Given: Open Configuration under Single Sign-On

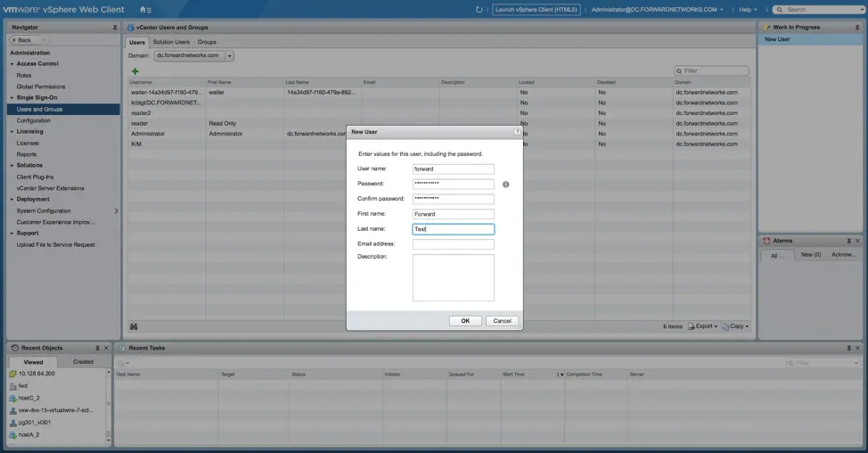Looking at the screenshot, I should click(33, 120).
